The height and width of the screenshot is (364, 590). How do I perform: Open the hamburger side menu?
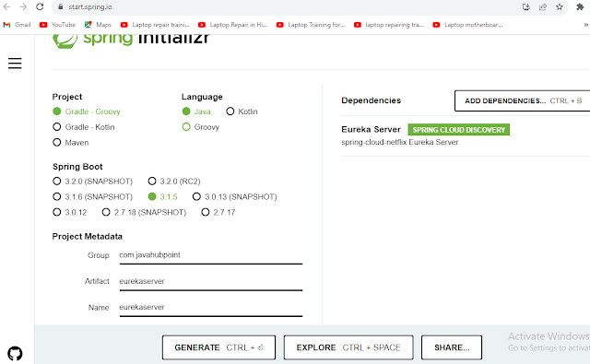(15, 64)
